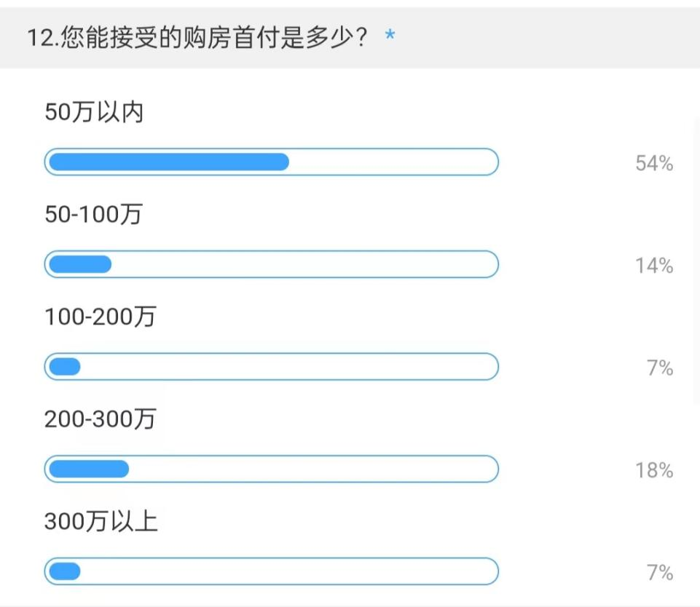Click the 200-300万 progress bar

(x=271, y=469)
